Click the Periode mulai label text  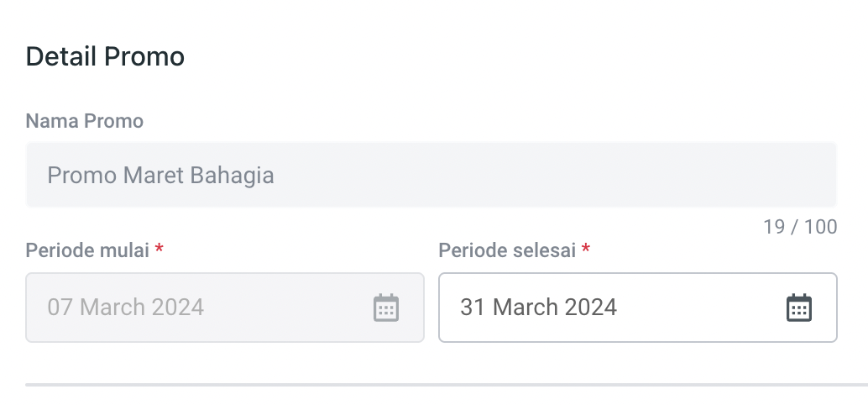click(87, 250)
